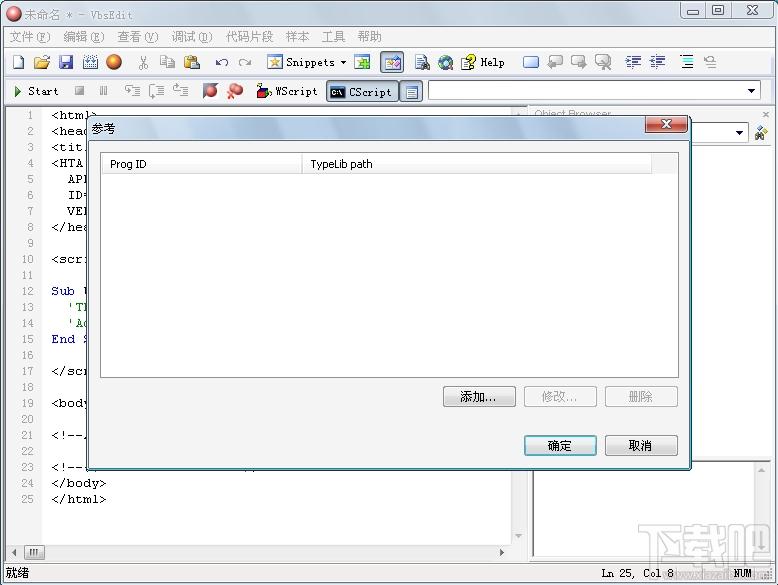Click the Prog ID column header
The height and width of the screenshot is (585, 778).
point(201,164)
